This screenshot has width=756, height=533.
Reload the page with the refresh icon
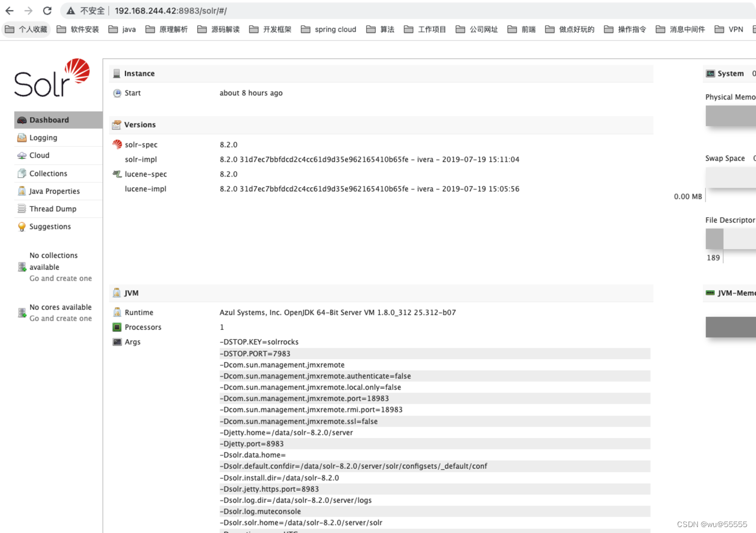(48, 11)
